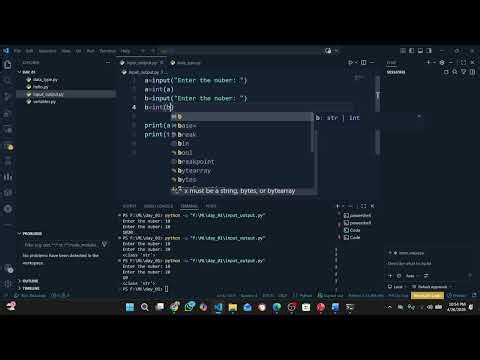480x360 pixels.
Task: Select the 'break' autocomplete suggestion
Action: (x=242, y=135)
